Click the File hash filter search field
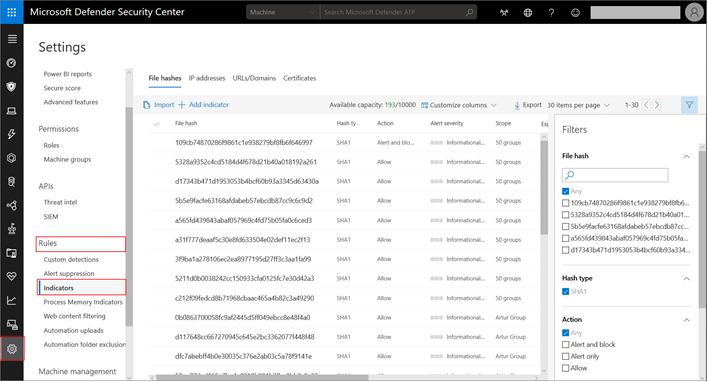The height and width of the screenshot is (382, 708). coord(615,175)
